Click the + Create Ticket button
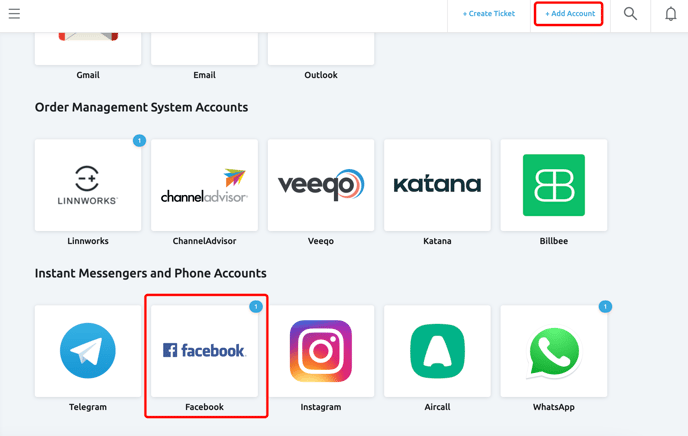This screenshot has width=688, height=436. [x=488, y=14]
